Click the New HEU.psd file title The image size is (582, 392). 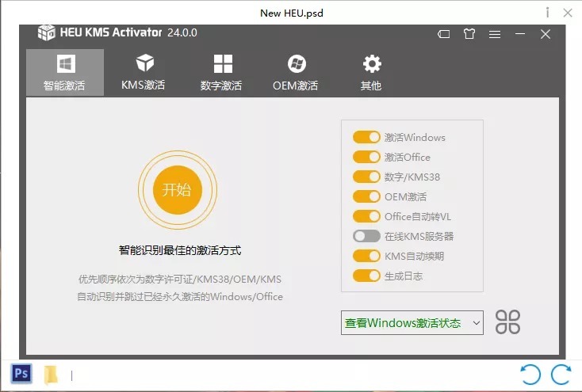click(292, 13)
